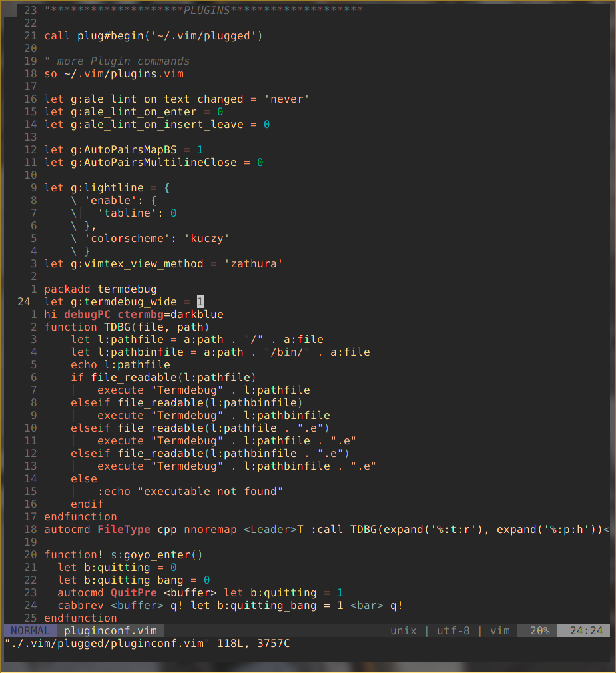Click the "executable not found" echo line
Viewport: 616px width, 673px height.
[190, 492]
